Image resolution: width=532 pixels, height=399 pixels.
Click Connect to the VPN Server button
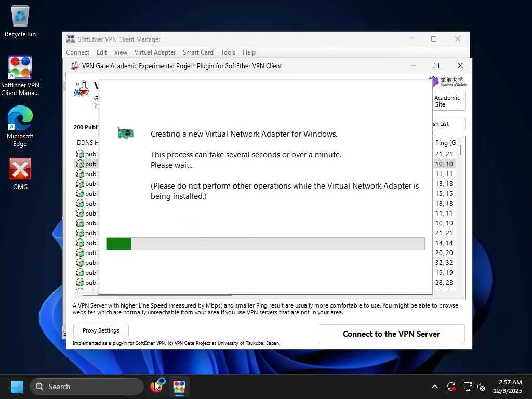tap(391, 334)
